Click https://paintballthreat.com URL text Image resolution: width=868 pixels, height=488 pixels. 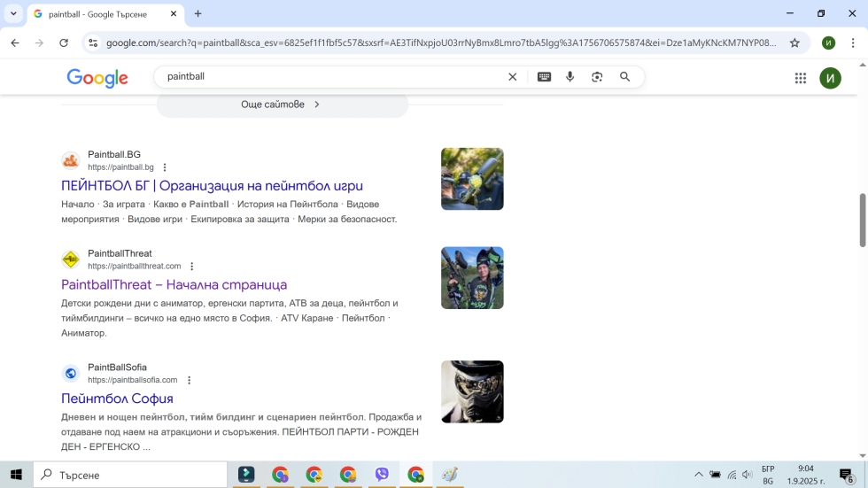click(134, 266)
